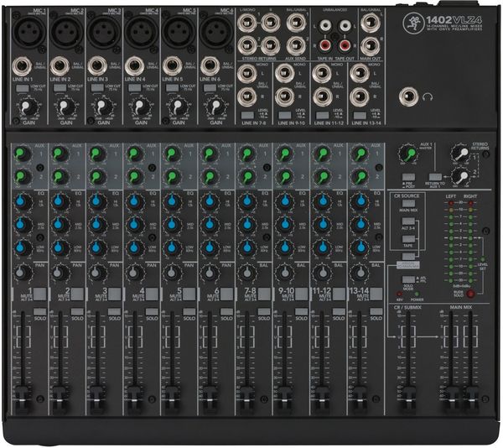
Task: Click the Pan knob on channel 1
Action: click(x=22, y=273)
